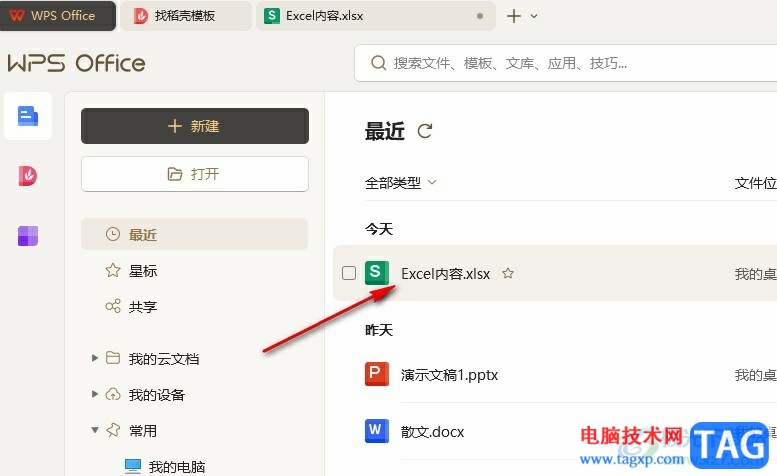Click the refresh icon next to 最近 heading
This screenshot has width=777, height=476.
click(x=425, y=131)
